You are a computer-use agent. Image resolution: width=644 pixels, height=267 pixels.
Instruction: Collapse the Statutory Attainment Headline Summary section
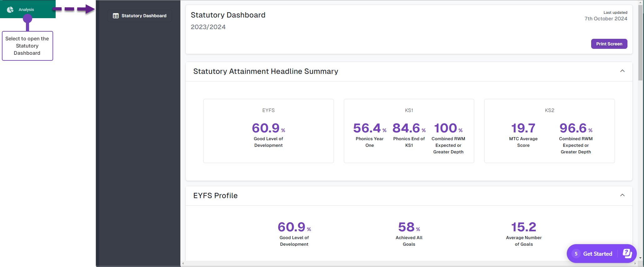point(622,71)
